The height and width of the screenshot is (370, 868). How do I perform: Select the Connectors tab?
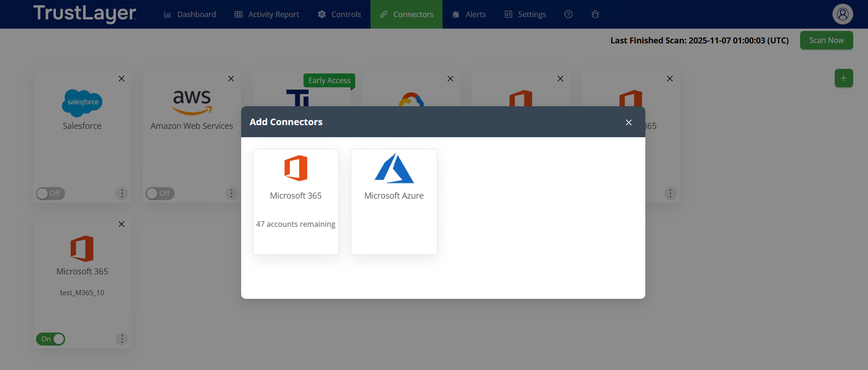pos(407,14)
